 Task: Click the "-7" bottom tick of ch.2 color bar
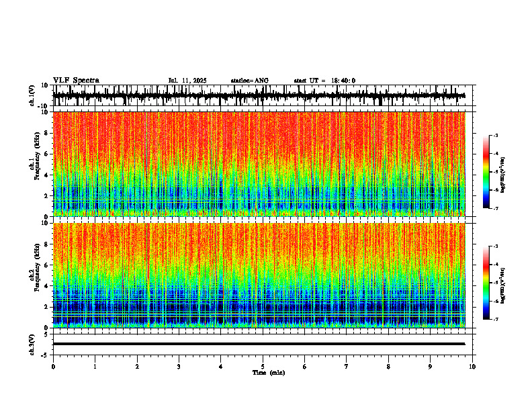click(x=496, y=319)
